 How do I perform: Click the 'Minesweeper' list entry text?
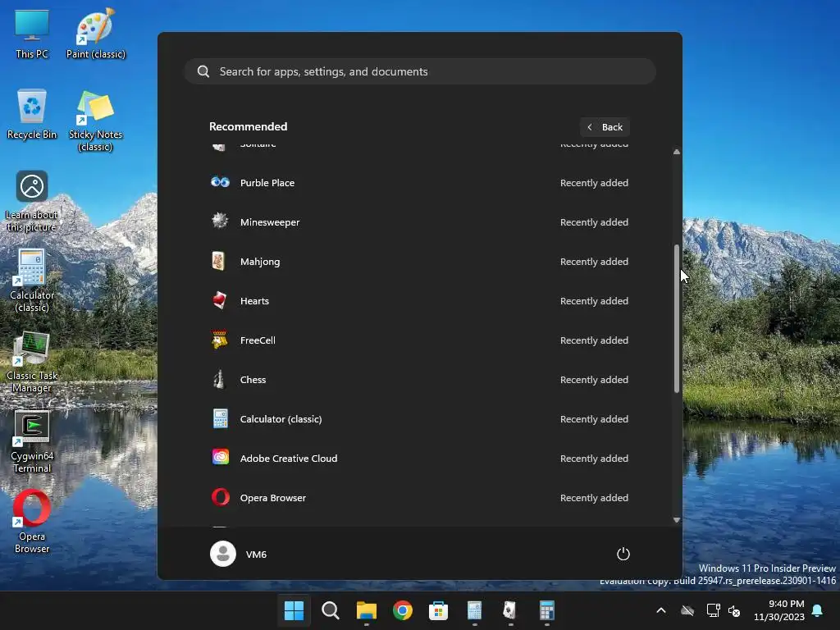tap(270, 221)
